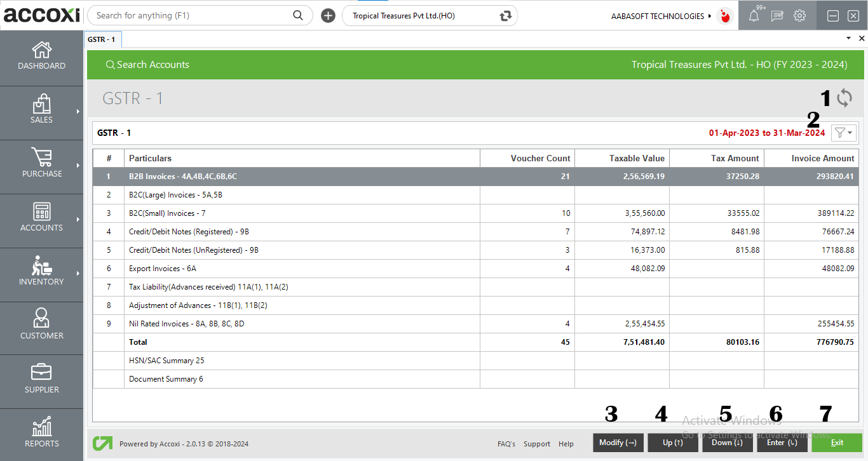Open the Reports sidebar menu
Screen dimensions: 868x461
(x=42, y=434)
